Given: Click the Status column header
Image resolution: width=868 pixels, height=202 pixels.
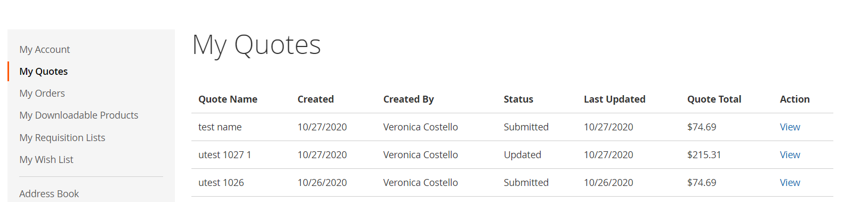Looking at the screenshot, I should 518,99.
